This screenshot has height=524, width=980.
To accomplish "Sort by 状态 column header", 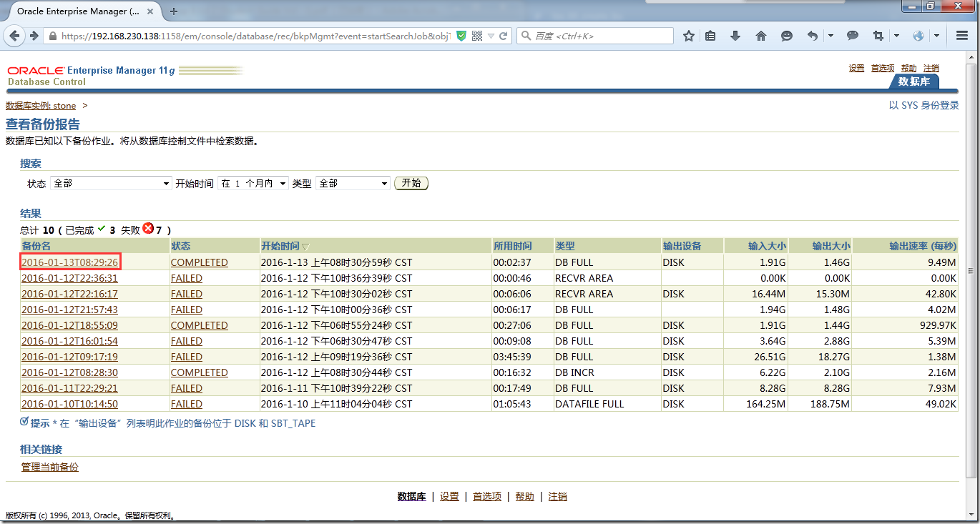I will 180,246.
